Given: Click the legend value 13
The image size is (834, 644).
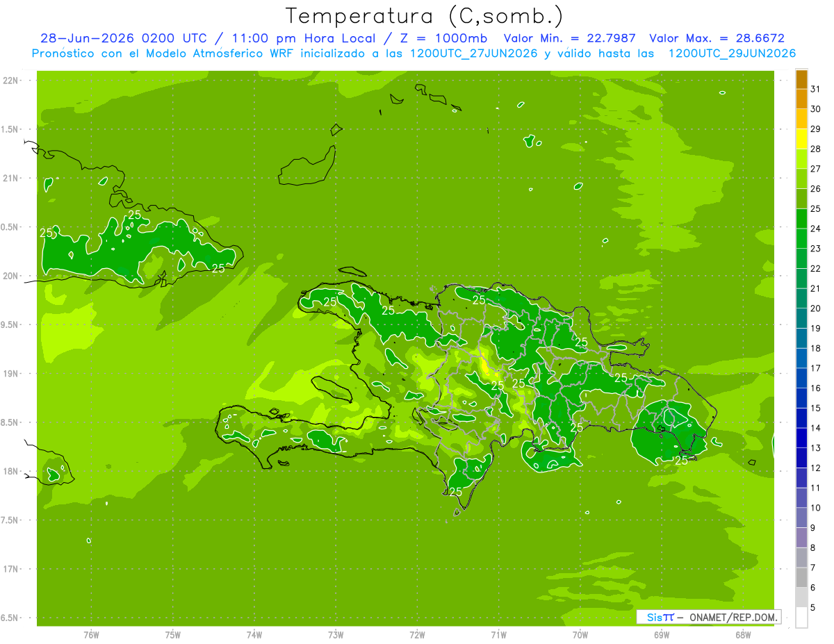Looking at the screenshot, I should [816, 448].
